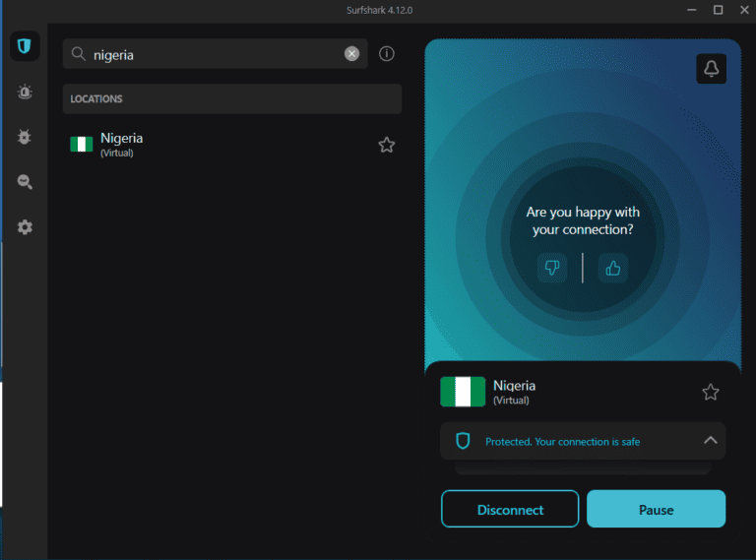The height and width of the screenshot is (560, 756).
Task: Favorite Nigeria in the locations list
Action: (387, 145)
